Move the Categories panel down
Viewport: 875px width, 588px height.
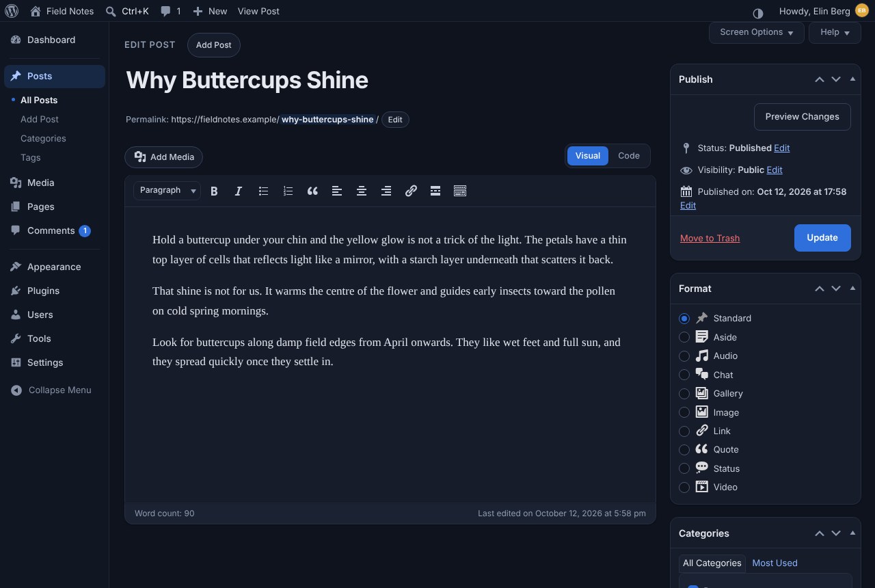coord(836,533)
